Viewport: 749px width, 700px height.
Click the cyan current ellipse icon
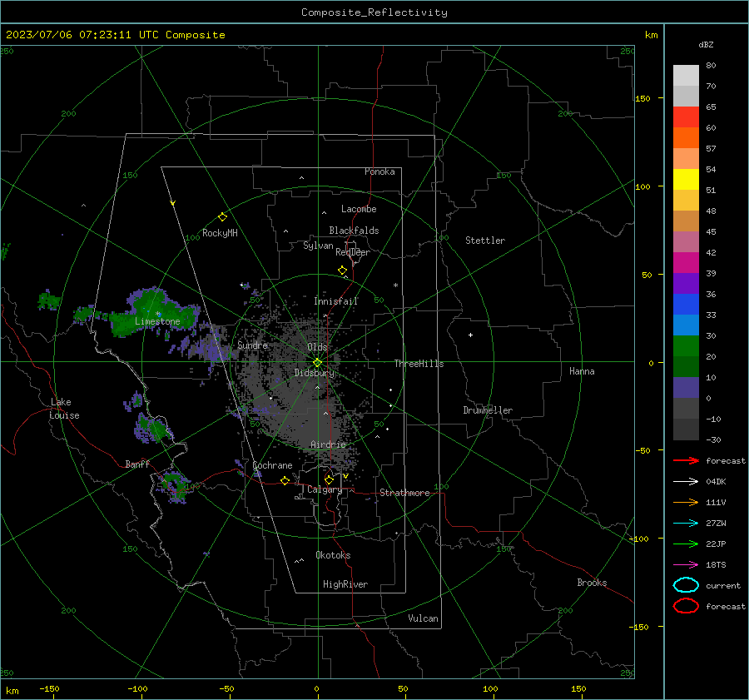pyautogui.click(x=686, y=585)
